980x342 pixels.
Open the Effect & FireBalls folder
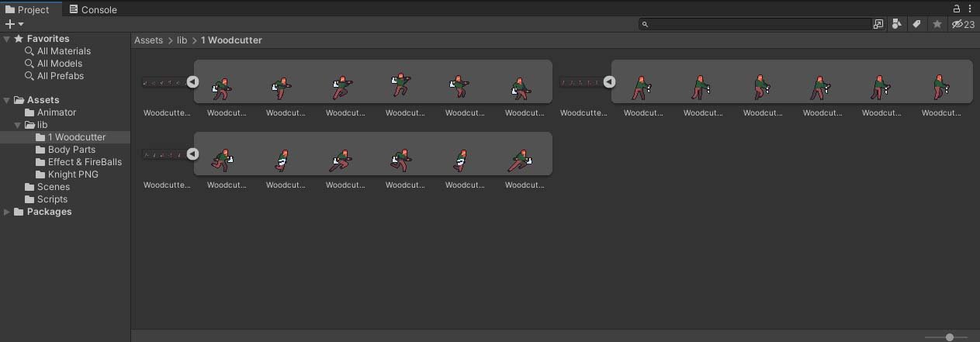pos(85,162)
